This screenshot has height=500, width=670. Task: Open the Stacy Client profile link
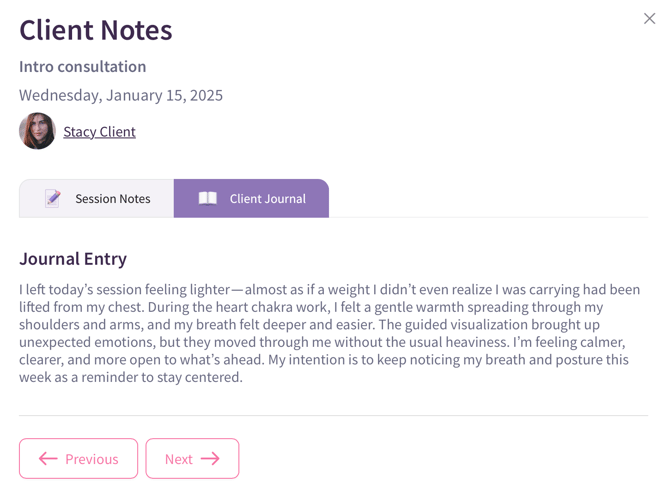[99, 131]
